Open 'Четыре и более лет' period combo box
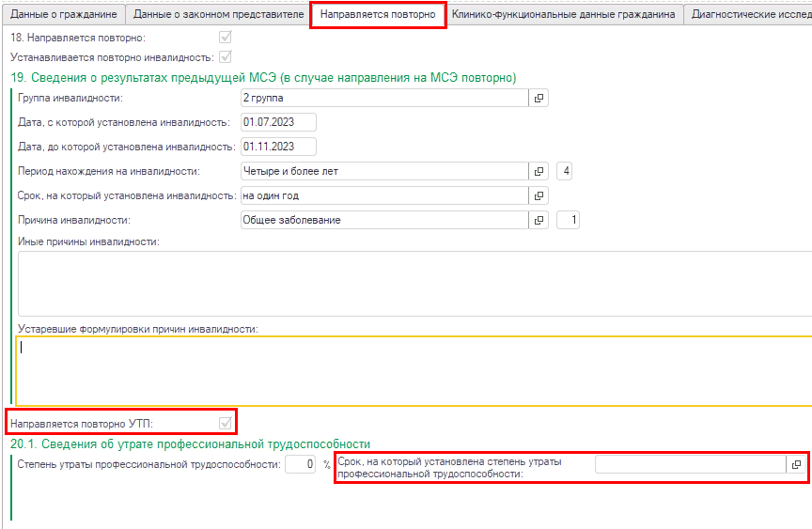This screenshot has width=812, height=529. 384,171
